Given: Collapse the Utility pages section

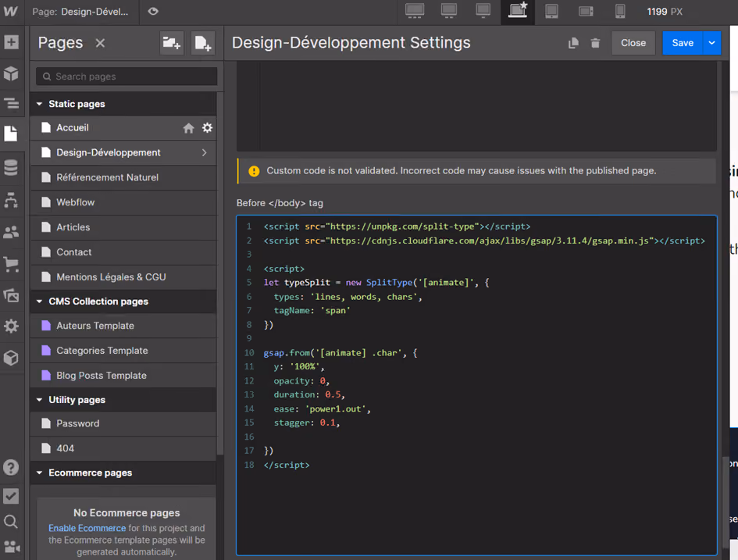Looking at the screenshot, I should (x=40, y=400).
